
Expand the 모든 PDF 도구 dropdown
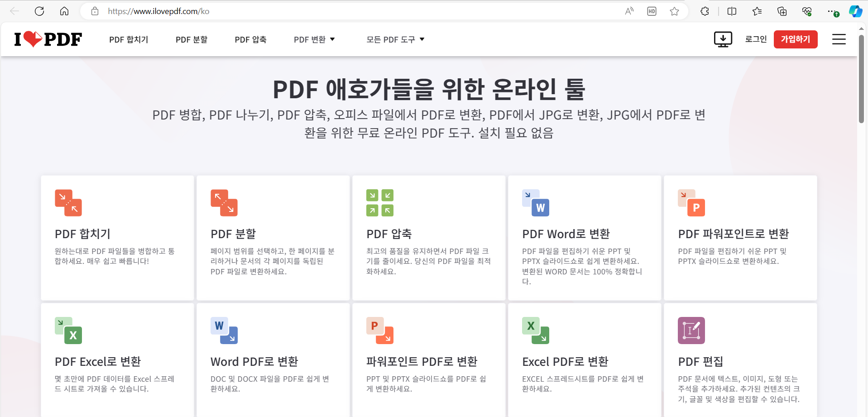[x=395, y=39]
